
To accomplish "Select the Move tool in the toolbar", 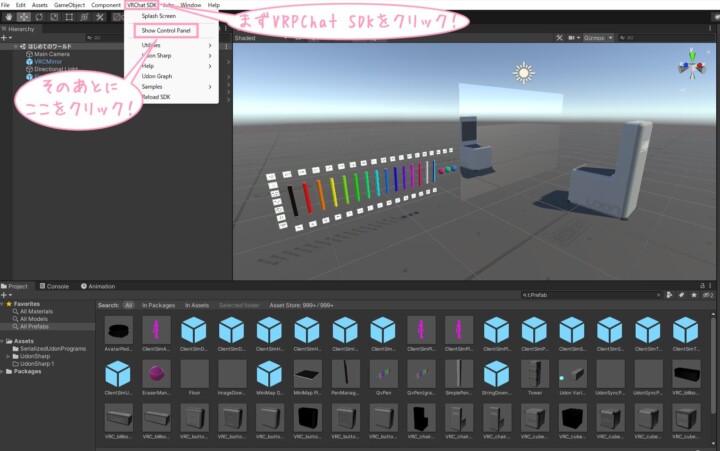I will 24,17.
